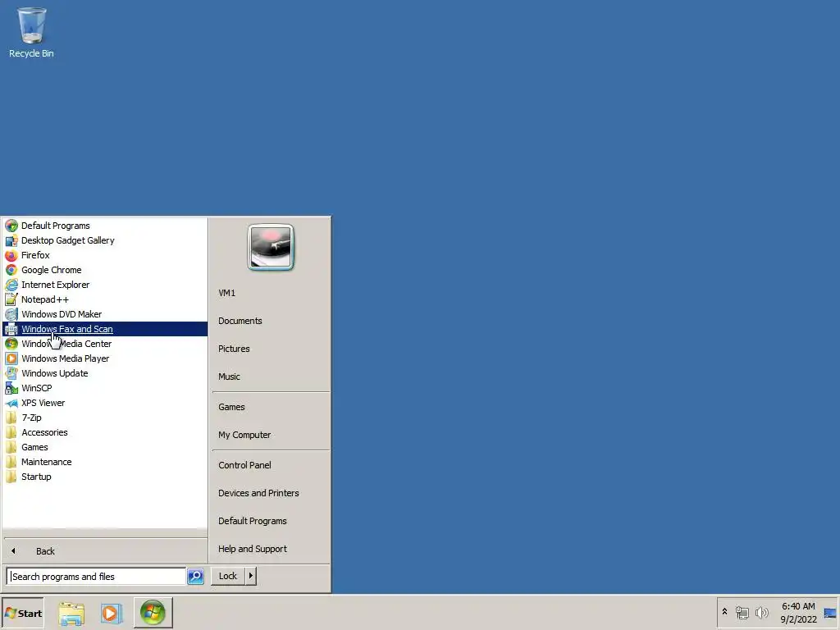Open the Media Player taskbar icon

112,613
